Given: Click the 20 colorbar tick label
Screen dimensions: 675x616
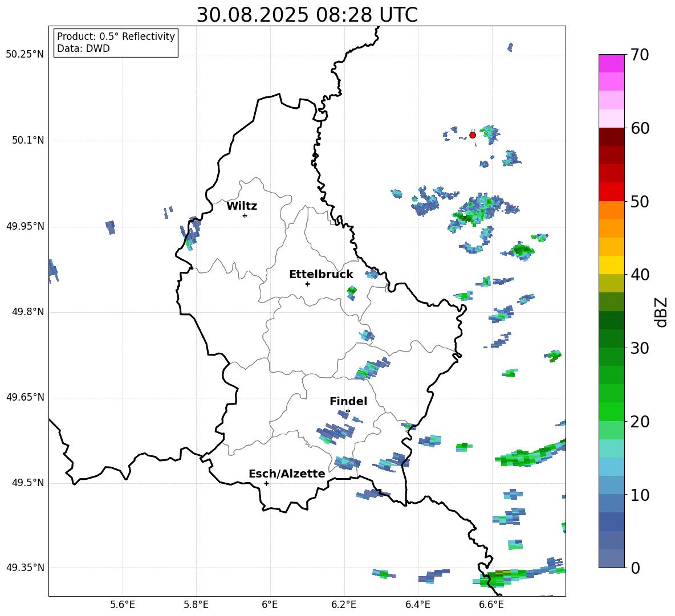Looking at the screenshot, I should click(x=640, y=421).
